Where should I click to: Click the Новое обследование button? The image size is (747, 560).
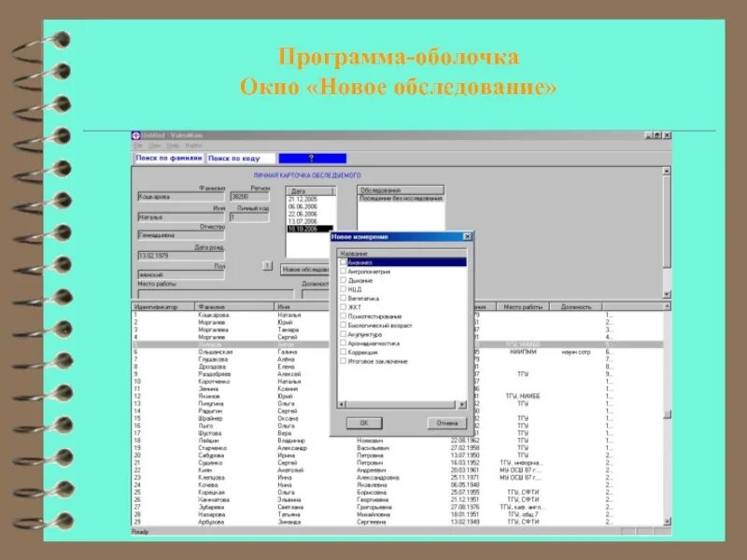305,270
